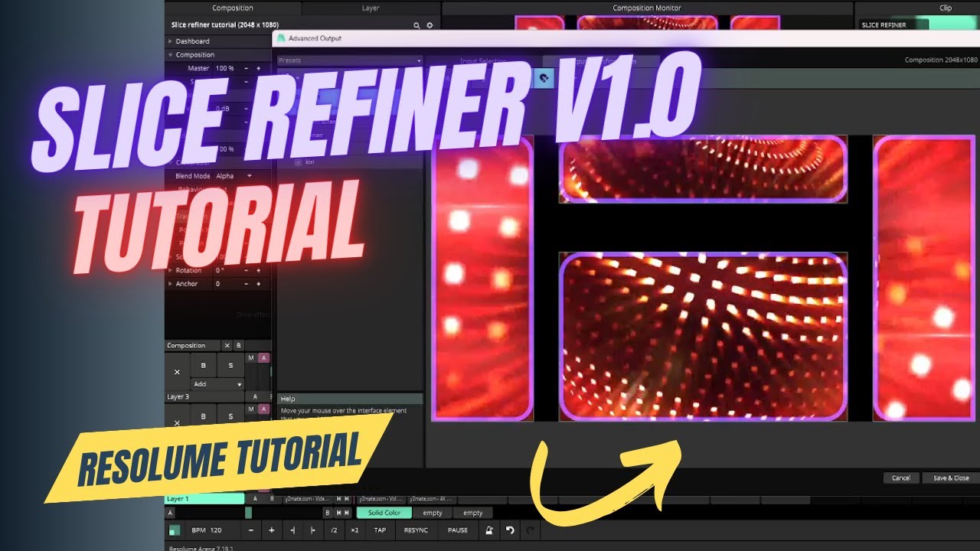This screenshot has height=551, width=980.
Task: Select the first empty column
Action: [x=433, y=513]
